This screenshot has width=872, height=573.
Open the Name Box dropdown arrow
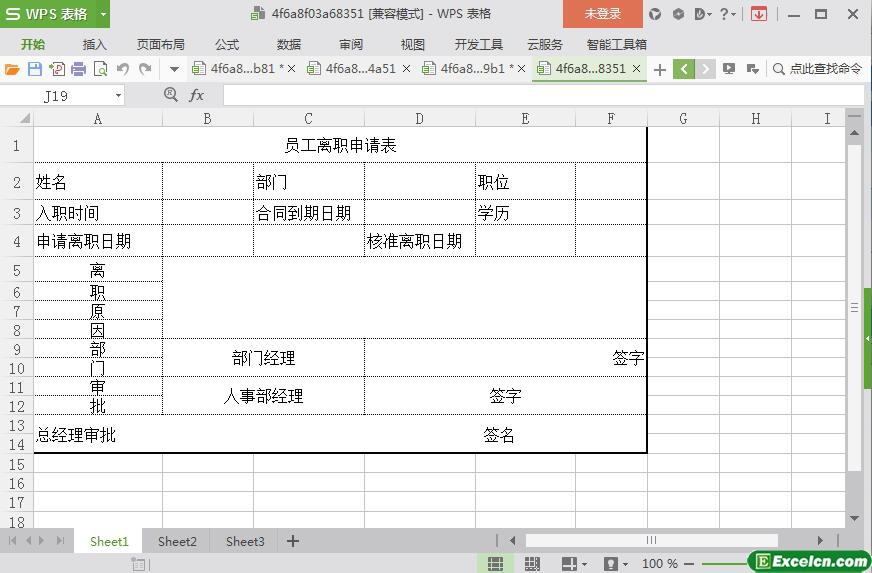[x=118, y=96]
